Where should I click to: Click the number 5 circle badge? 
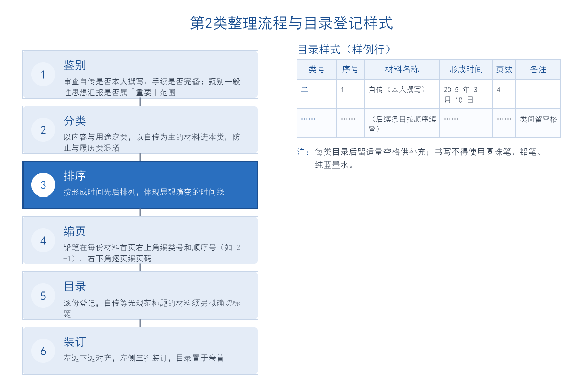(x=43, y=296)
